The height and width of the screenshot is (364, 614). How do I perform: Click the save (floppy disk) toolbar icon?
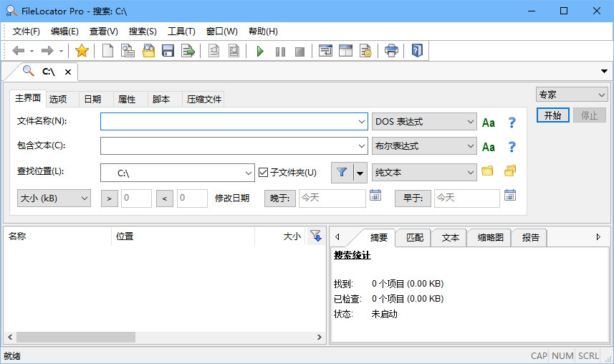point(168,51)
